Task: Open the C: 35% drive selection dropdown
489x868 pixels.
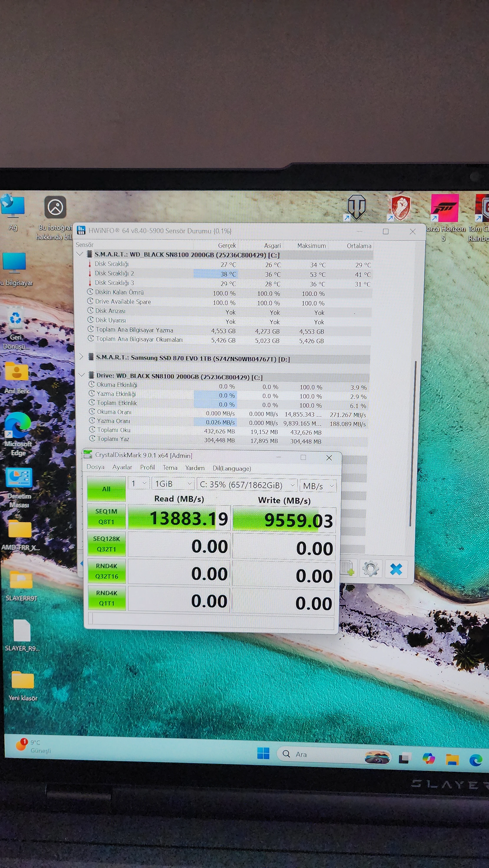Action: point(247,485)
